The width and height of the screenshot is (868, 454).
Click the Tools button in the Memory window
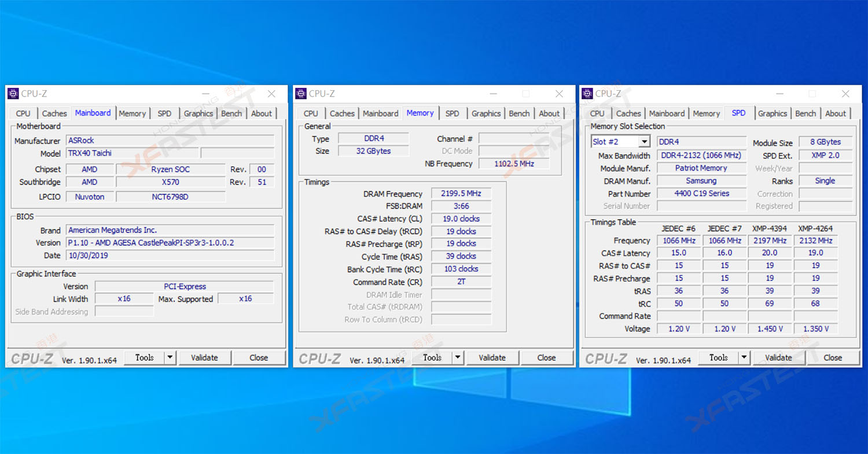tap(432, 358)
